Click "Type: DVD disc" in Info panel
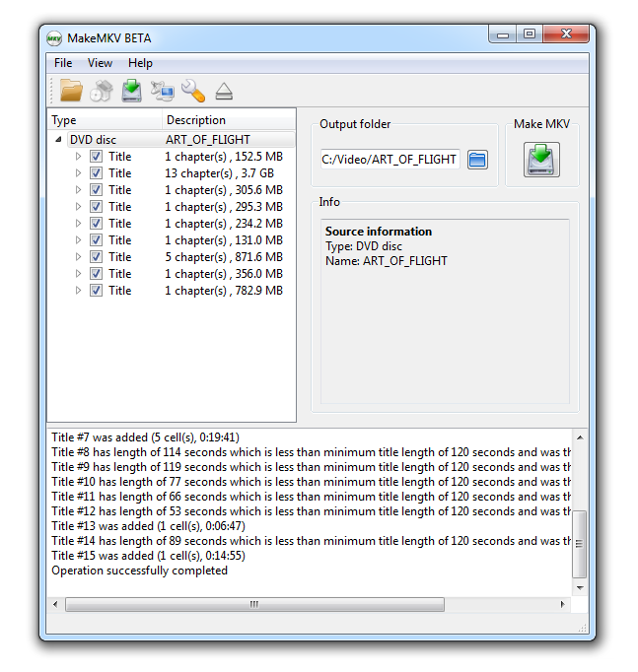The image size is (638, 672). [364, 246]
